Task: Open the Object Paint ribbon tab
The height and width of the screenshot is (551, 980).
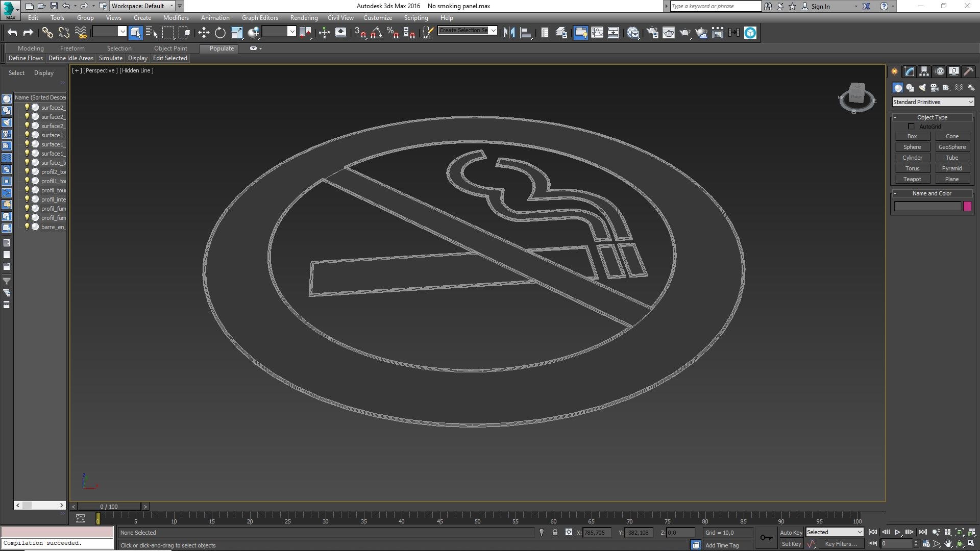Action: (x=170, y=48)
